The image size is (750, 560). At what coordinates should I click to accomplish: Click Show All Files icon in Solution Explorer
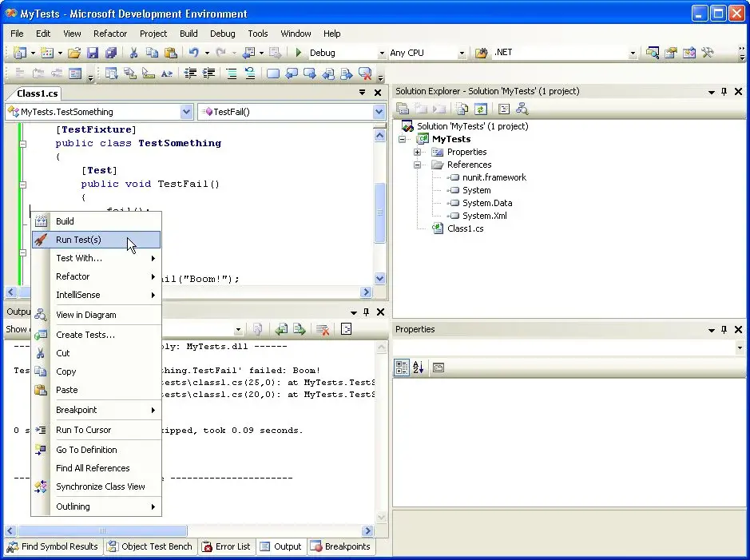pyautogui.click(x=462, y=109)
